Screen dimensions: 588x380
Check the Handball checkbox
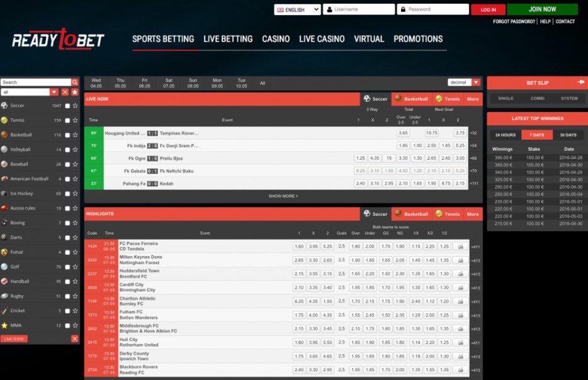(x=67, y=282)
